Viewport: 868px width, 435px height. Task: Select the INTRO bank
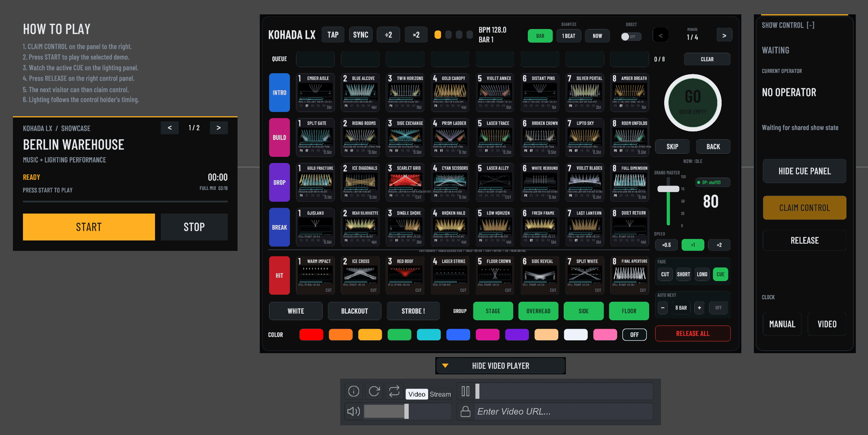pos(280,93)
